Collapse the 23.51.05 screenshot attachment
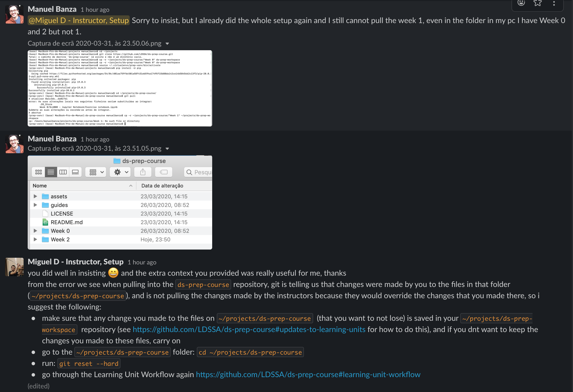Screen dimensions: 573x392 coord(167,149)
